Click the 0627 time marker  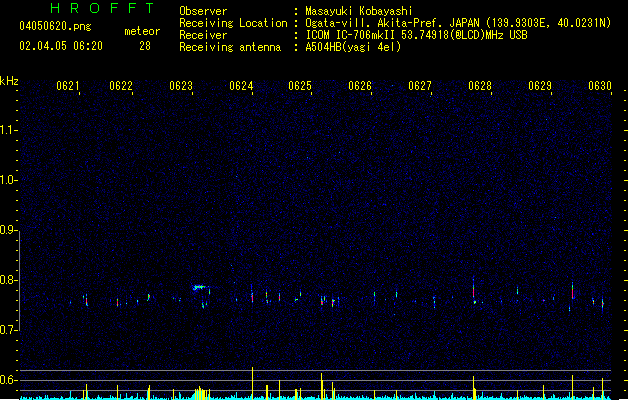pyautogui.click(x=420, y=86)
